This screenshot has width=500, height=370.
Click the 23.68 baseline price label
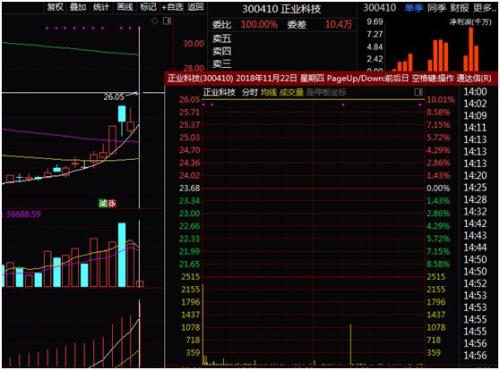click(x=189, y=188)
